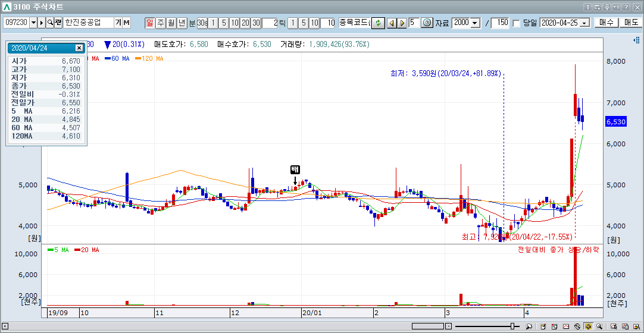
Task: Open the 2020-04-25 date picker dropdown
Action: point(585,23)
